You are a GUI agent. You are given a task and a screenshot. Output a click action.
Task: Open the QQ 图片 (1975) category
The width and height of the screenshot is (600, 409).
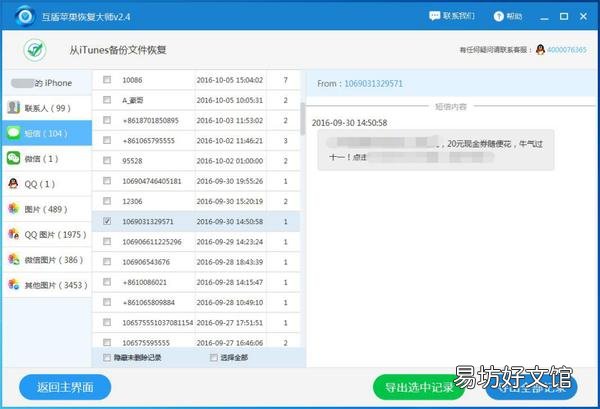tap(47, 234)
